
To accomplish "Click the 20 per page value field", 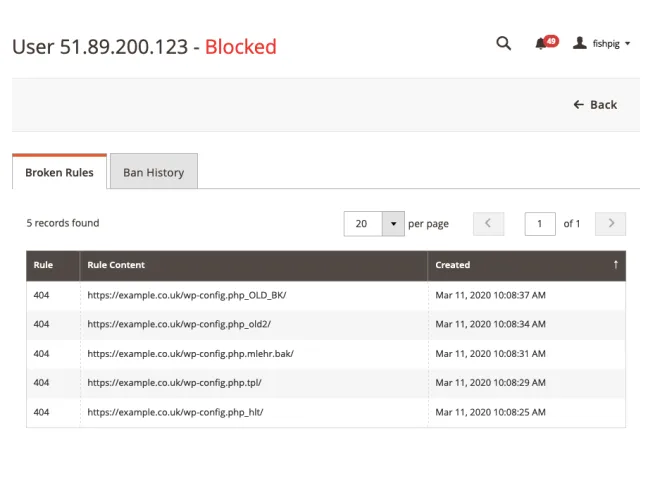I will coord(362,224).
